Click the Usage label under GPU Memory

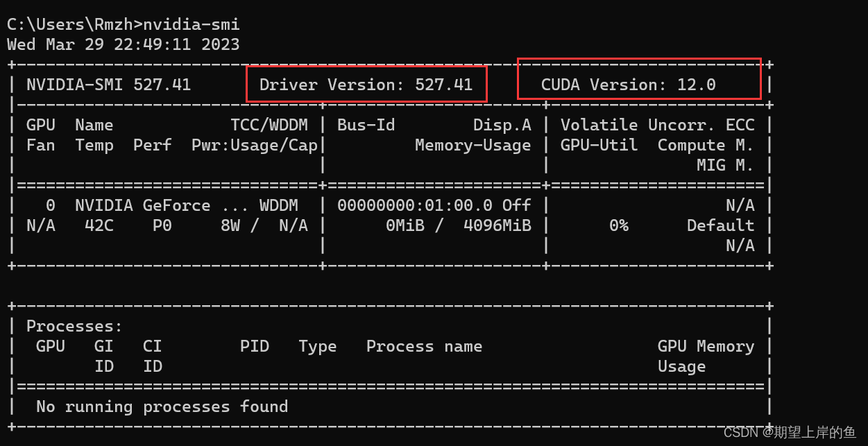[x=682, y=366]
